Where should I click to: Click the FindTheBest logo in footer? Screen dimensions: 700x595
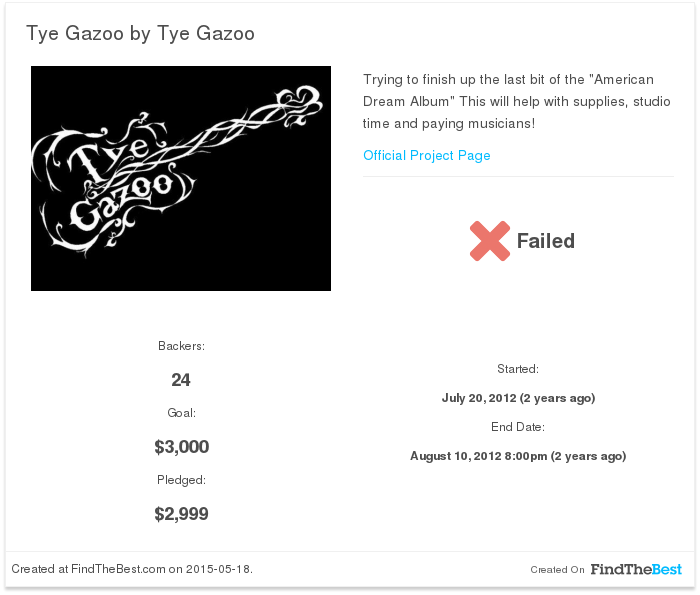636,569
